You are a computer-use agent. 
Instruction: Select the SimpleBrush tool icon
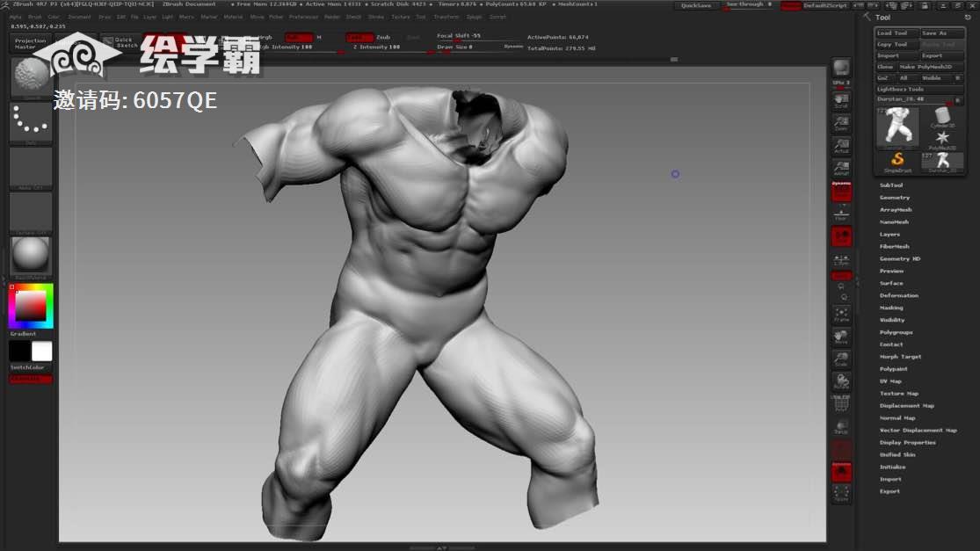(897, 161)
